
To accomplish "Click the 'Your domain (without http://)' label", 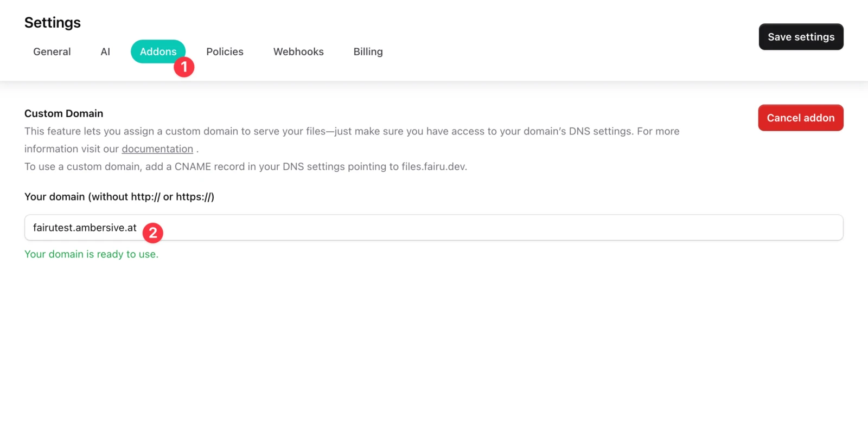I will (119, 197).
